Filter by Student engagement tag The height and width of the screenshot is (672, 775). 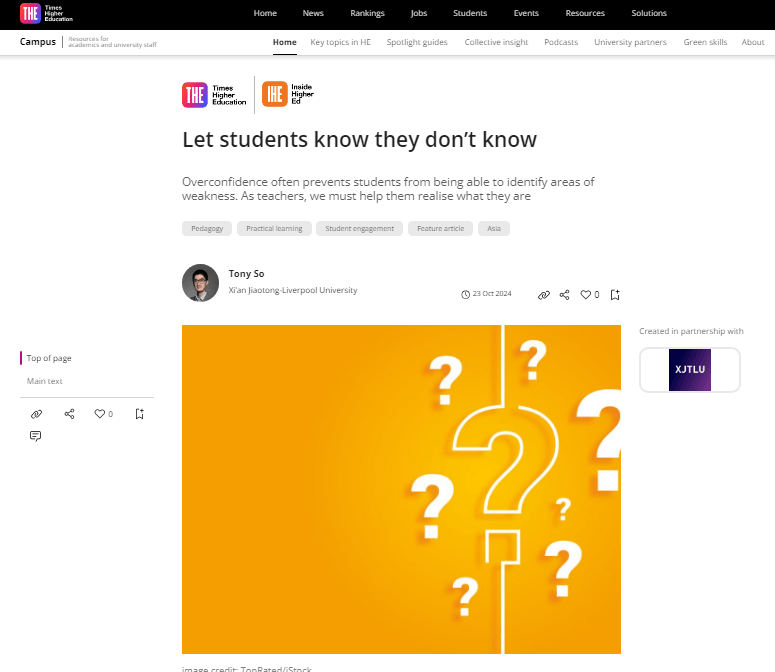pyautogui.click(x=360, y=229)
